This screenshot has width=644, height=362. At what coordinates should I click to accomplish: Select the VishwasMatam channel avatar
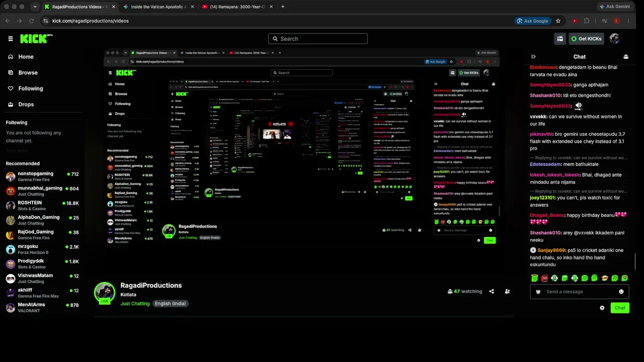[10, 279]
